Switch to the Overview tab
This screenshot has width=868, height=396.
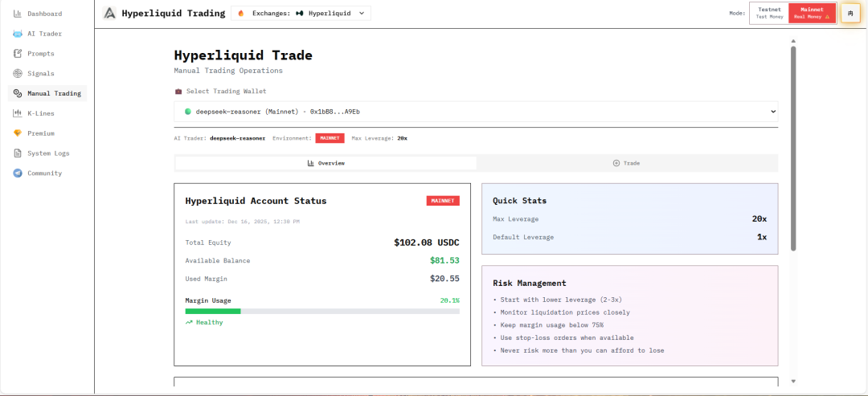point(326,163)
